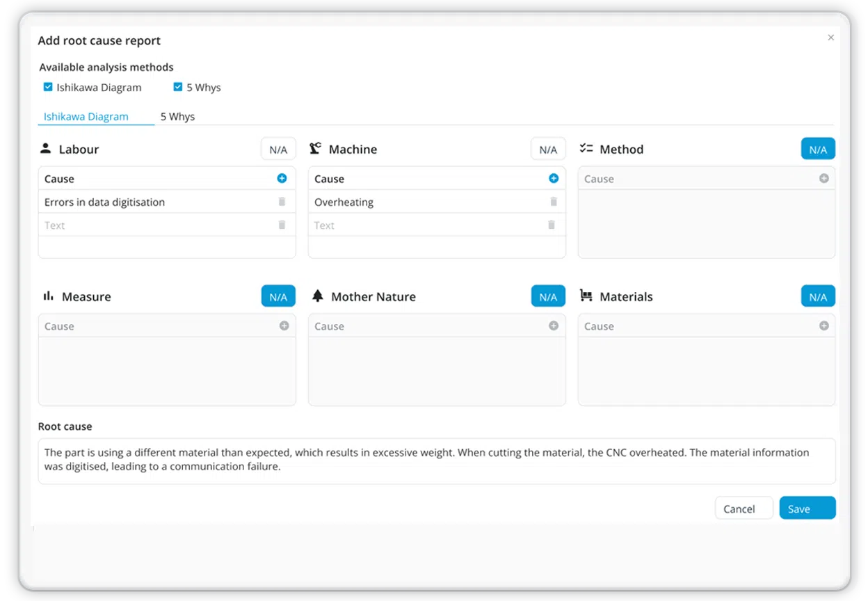Select the Ishikawa Diagram tab
The image size is (868, 601).
86,117
